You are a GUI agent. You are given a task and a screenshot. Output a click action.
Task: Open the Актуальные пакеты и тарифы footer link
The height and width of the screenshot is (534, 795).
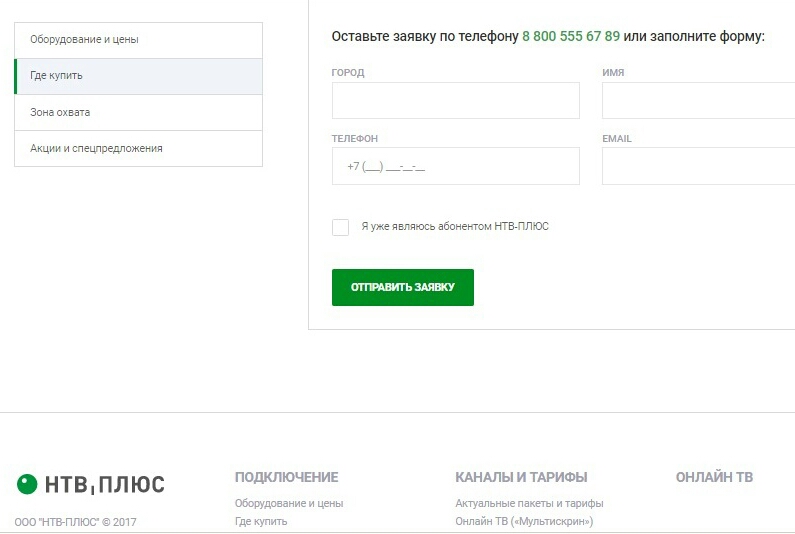529,503
